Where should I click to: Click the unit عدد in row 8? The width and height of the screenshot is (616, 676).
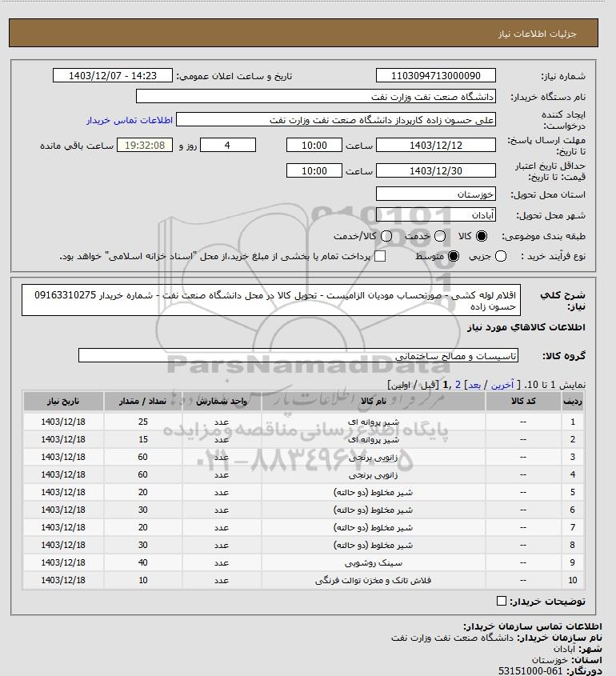point(222,546)
